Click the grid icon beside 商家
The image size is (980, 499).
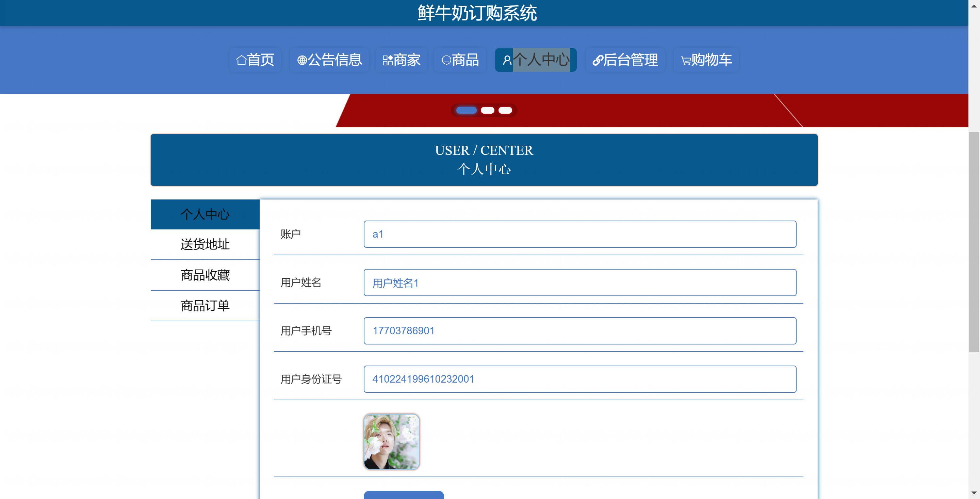pos(388,60)
